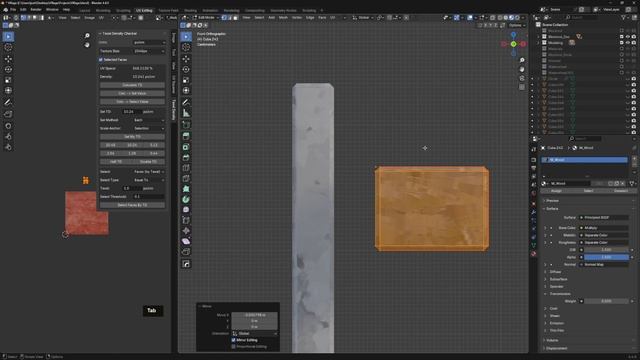Switch to the UV Editing workspace tab
Viewport: 640px width, 360px height.
(144, 10)
